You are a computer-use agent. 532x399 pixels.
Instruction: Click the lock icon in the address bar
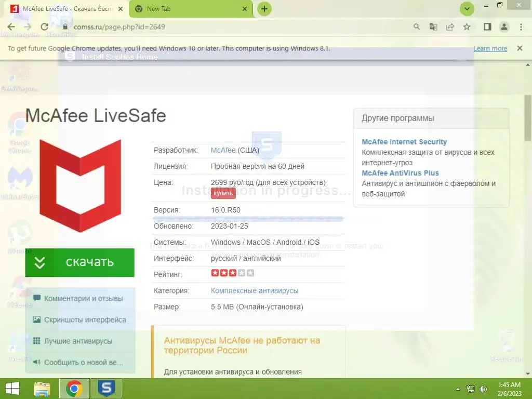coord(65,26)
